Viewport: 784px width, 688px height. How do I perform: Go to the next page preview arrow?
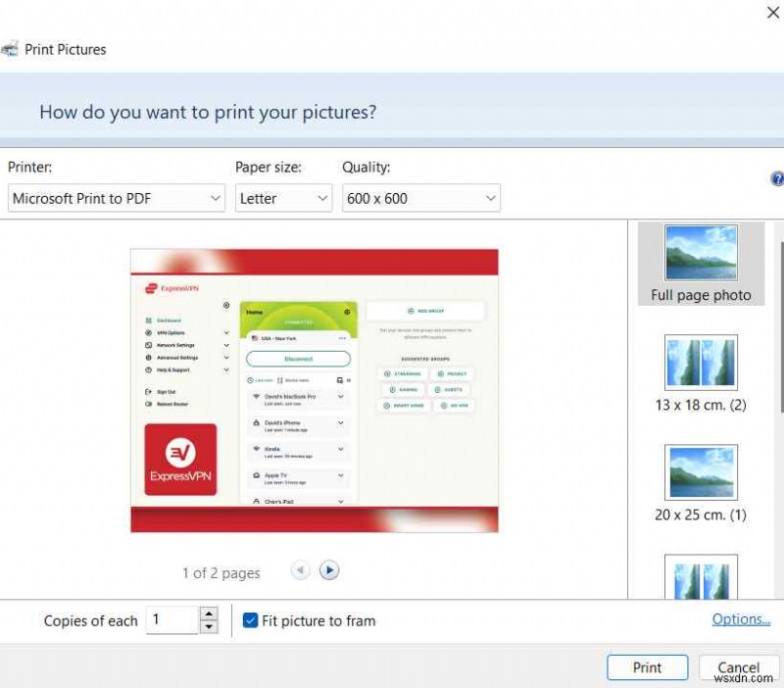(x=329, y=570)
